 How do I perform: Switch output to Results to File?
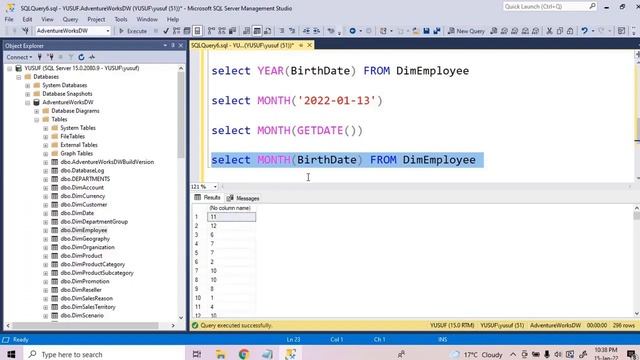coord(268,31)
